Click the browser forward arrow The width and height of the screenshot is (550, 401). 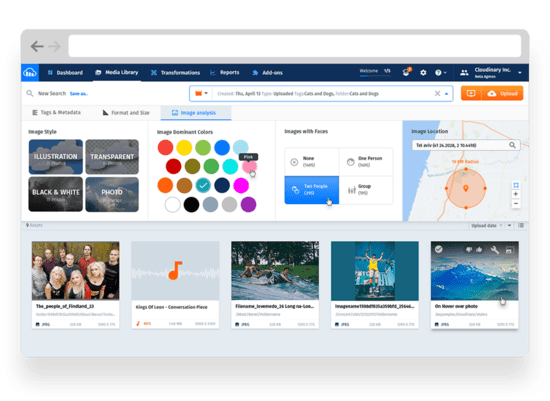tap(54, 46)
